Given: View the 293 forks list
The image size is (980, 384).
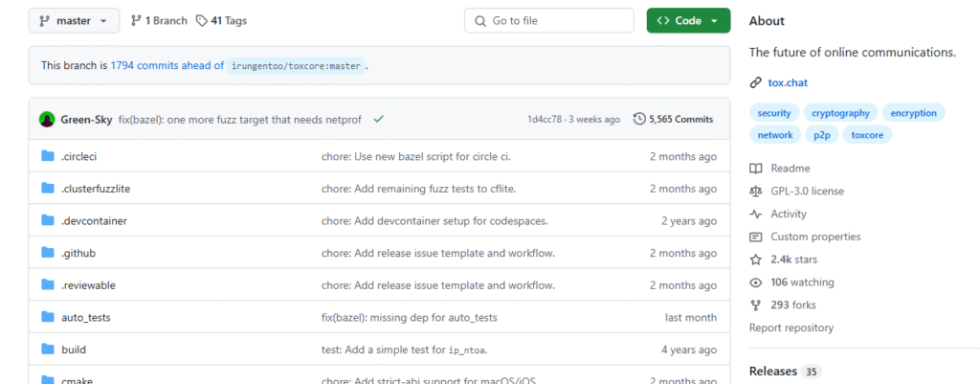Looking at the screenshot, I should click(x=793, y=305).
